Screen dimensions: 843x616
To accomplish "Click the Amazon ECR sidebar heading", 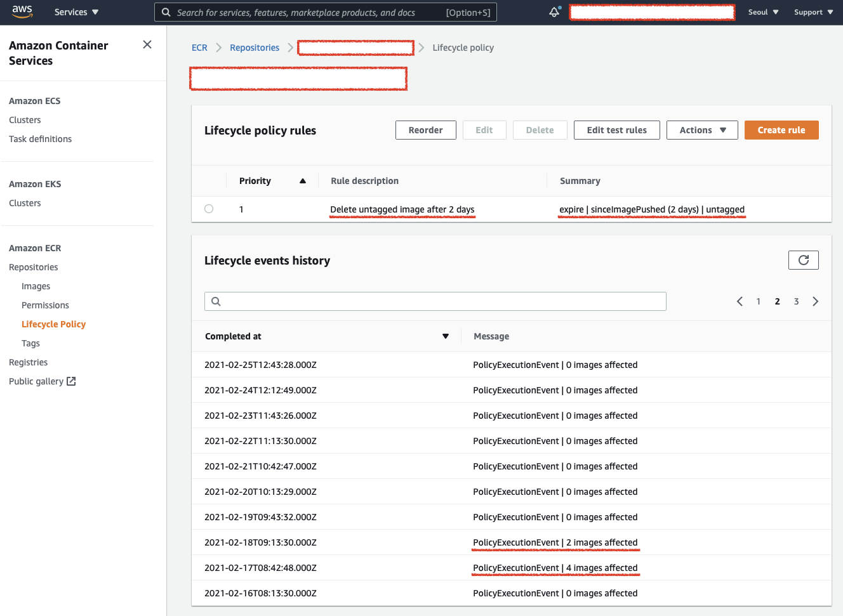I will pyautogui.click(x=35, y=248).
